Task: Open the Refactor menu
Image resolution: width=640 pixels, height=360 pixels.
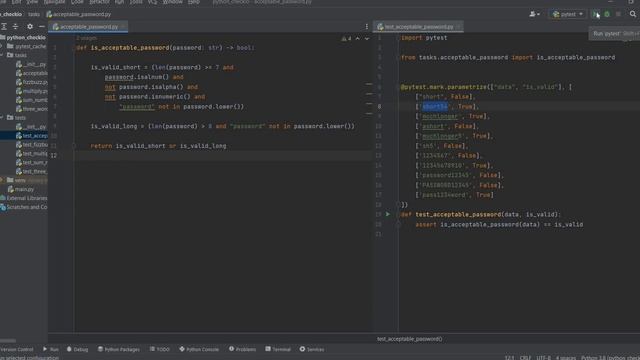Action: tap(99, 2)
